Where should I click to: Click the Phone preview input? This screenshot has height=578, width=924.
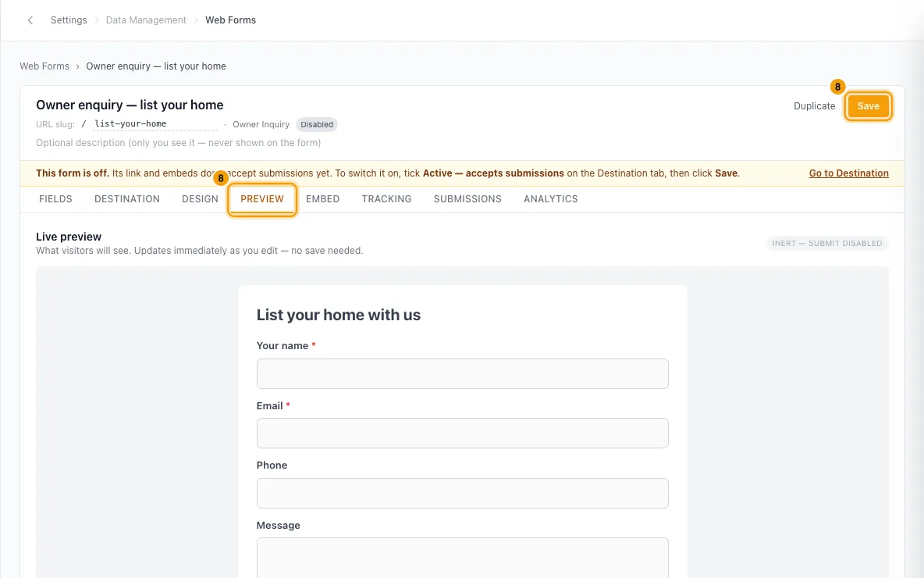463,493
